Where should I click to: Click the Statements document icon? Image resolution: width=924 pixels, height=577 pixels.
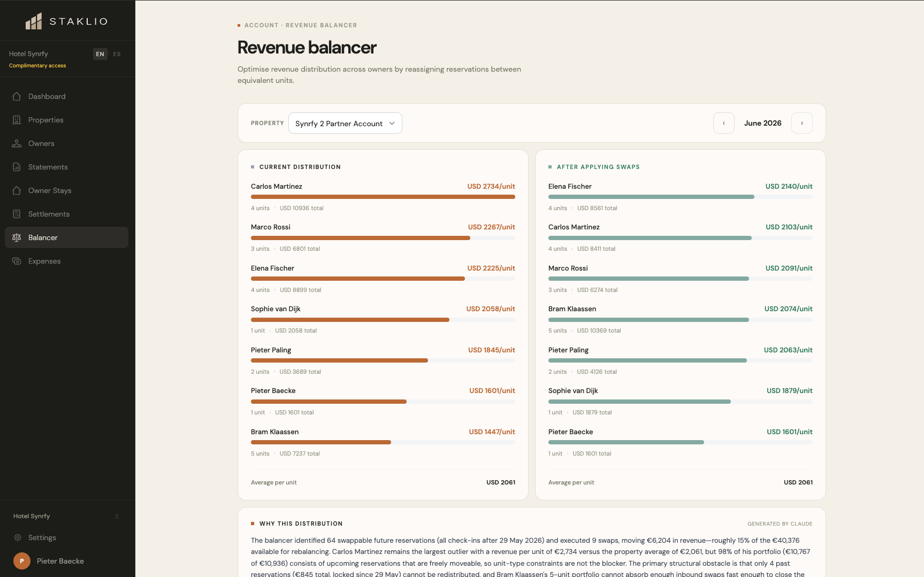(17, 167)
